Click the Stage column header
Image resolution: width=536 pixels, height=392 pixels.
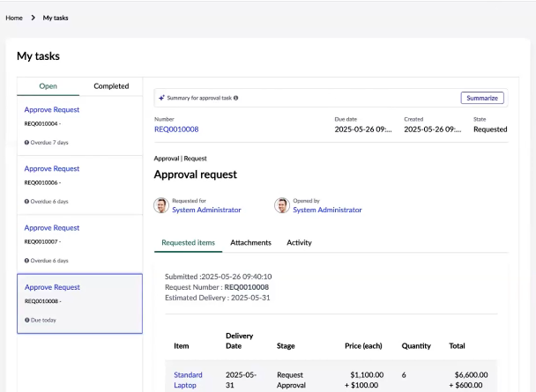(286, 346)
